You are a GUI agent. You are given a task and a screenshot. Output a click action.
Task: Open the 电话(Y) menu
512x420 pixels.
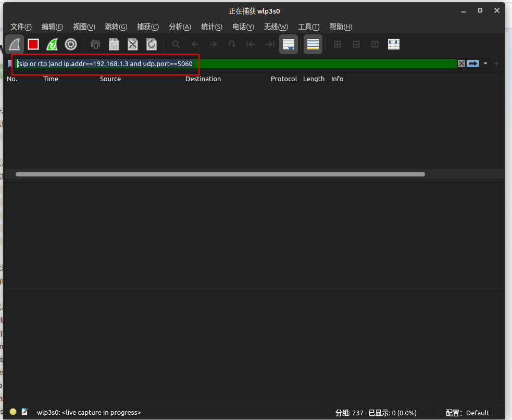click(243, 27)
